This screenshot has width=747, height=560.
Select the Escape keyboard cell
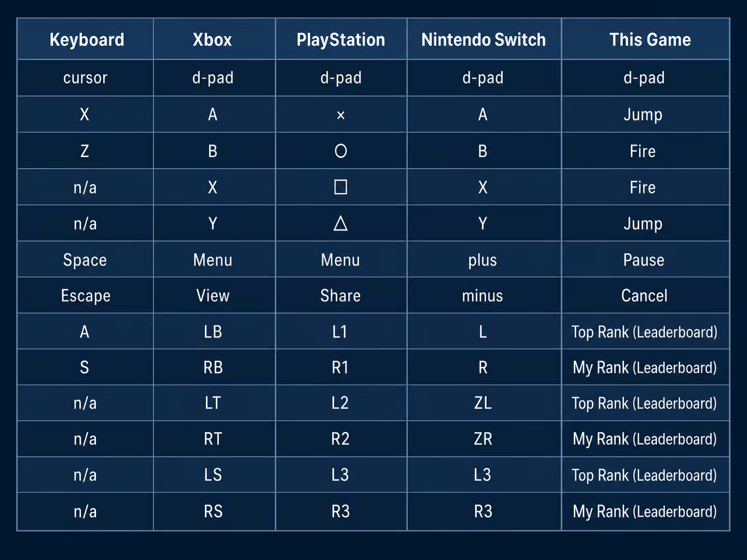(x=85, y=295)
